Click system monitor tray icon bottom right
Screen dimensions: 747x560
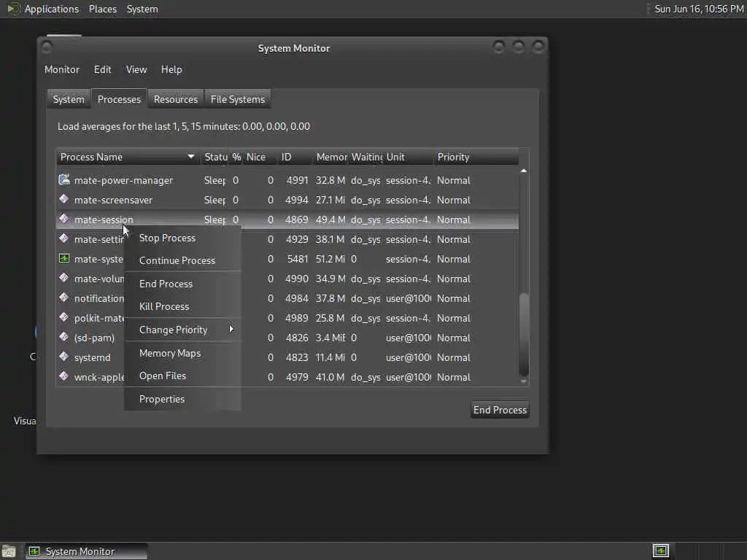click(661, 551)
